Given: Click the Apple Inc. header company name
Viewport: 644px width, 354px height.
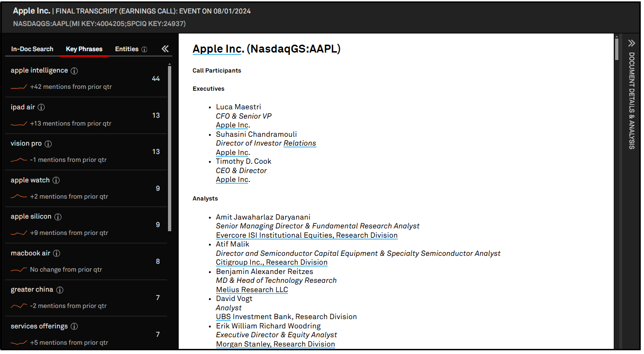Looking at the screenshot, I should (x=32, y=11).
